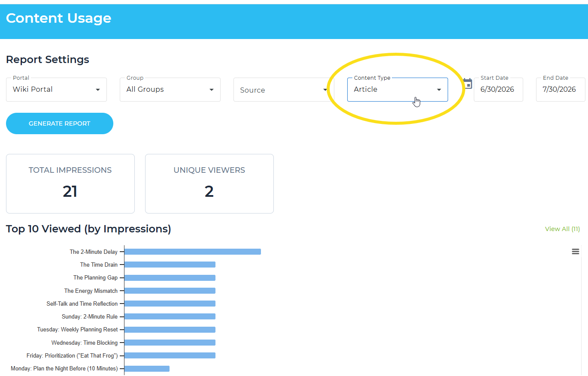Click the label 'The Energy Mismatch'
This screenshot has height=376, width=588.
91,291
